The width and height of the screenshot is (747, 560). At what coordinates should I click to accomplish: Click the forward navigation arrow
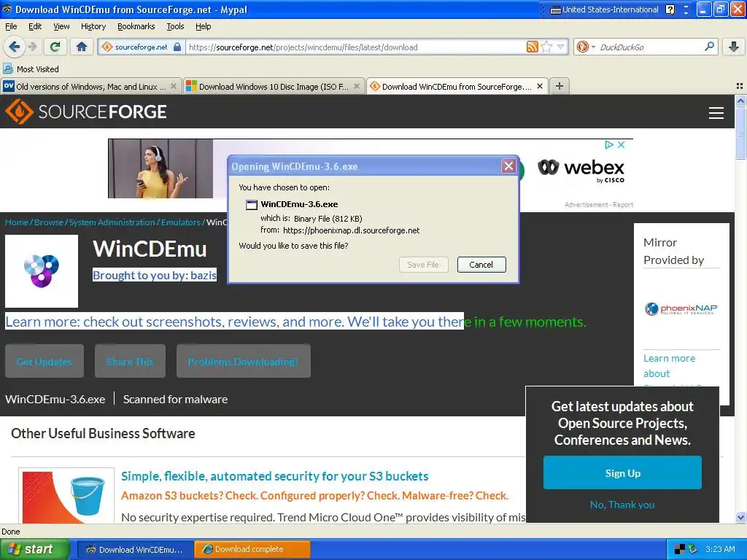(x=32, y=47)
